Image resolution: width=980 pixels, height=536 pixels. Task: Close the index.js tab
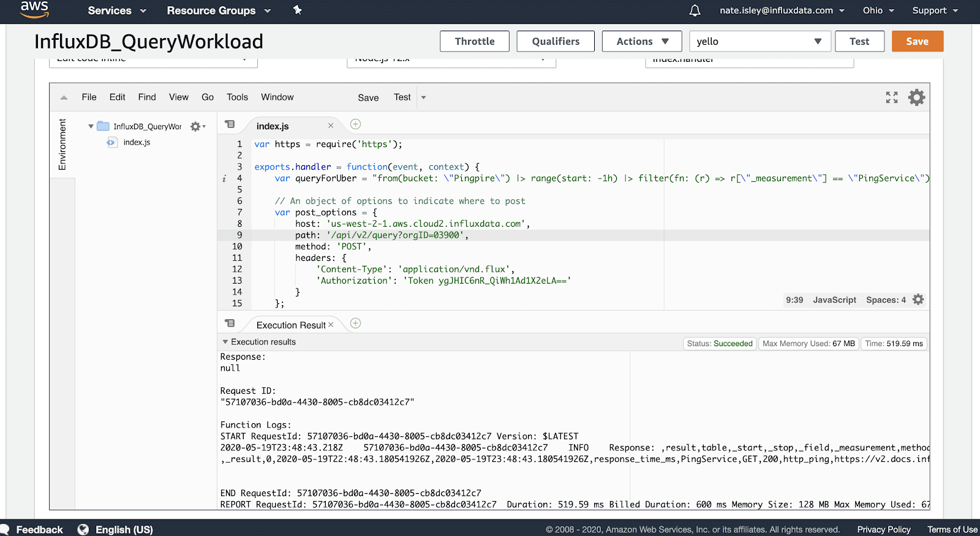pyautogui.click(x=331, y=126)
